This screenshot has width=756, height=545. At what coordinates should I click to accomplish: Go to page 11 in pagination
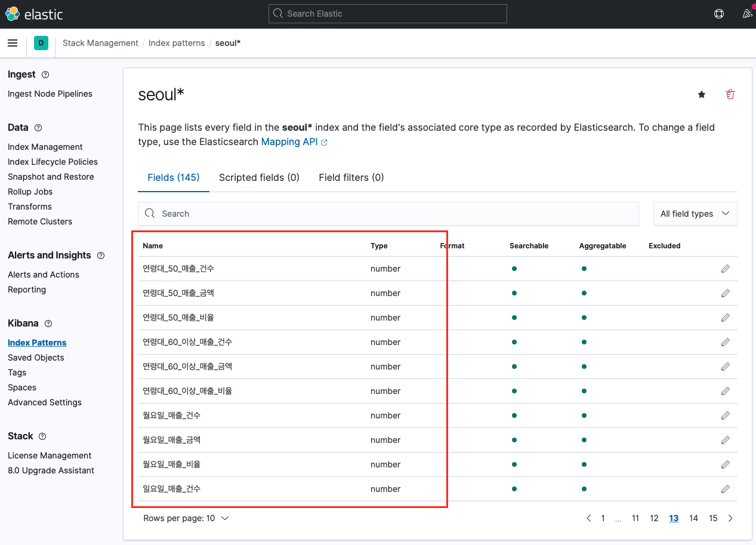(x=635, y=518)
